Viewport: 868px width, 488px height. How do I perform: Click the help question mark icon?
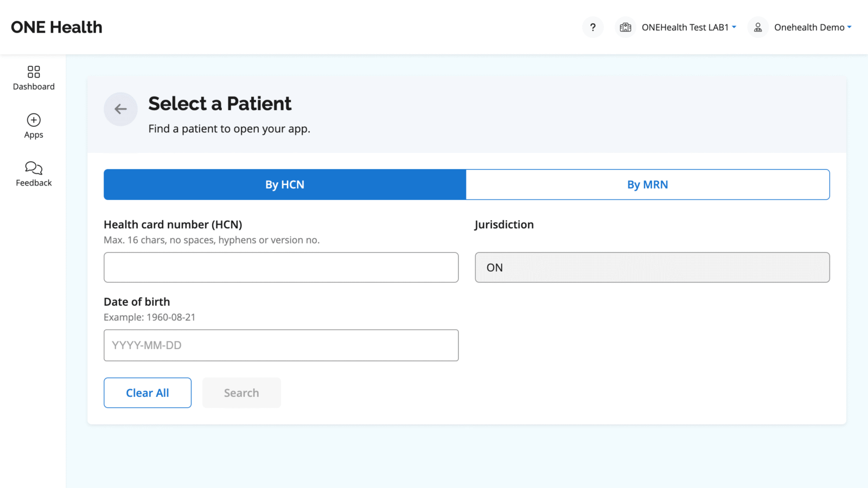pos(592,27)
